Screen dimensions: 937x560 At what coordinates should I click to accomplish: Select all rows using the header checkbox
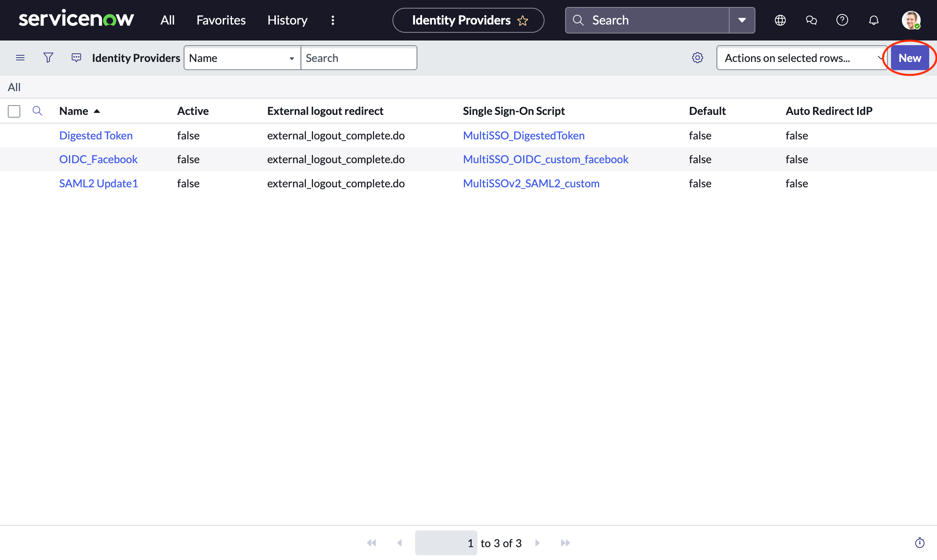coord(14,111)
